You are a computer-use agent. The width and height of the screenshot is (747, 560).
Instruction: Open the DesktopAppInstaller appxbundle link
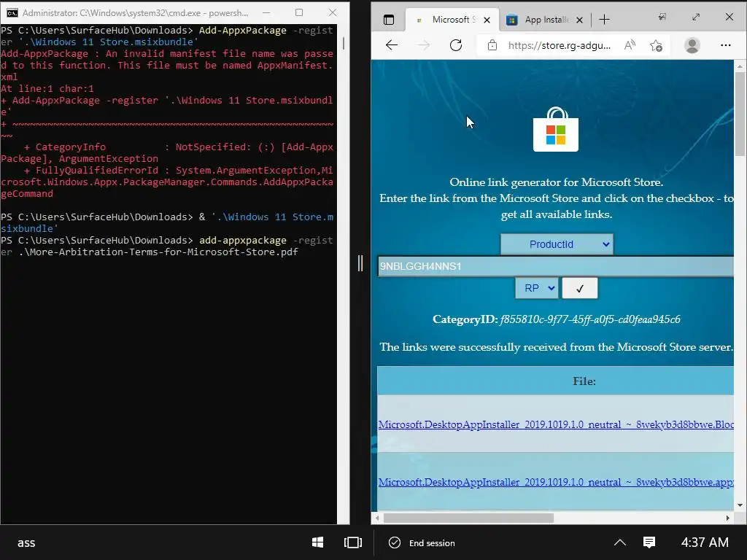click(556, 482)
